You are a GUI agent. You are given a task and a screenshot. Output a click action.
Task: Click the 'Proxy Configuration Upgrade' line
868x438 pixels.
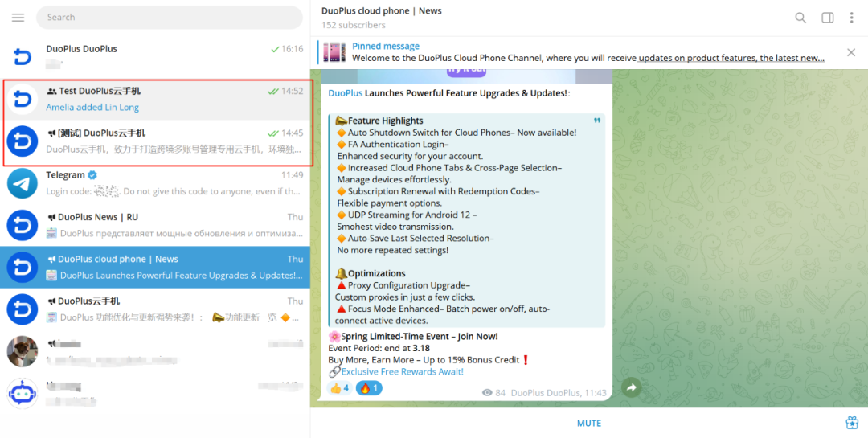point(403,286)
